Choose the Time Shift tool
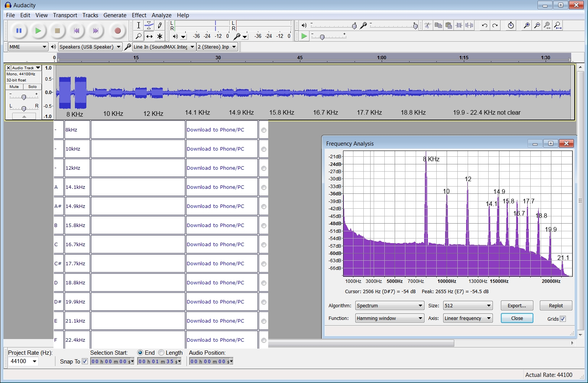The image size is (588, 383). [x=149, y=36]
